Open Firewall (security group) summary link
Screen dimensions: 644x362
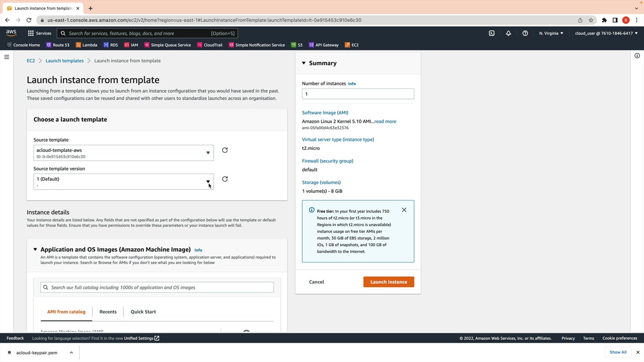click(x=328, y=161)
